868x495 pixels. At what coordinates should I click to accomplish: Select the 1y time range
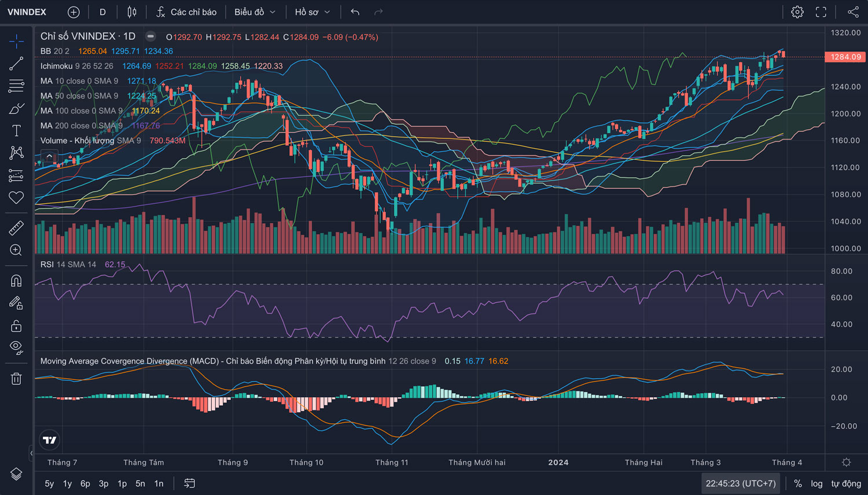point(67,483)
